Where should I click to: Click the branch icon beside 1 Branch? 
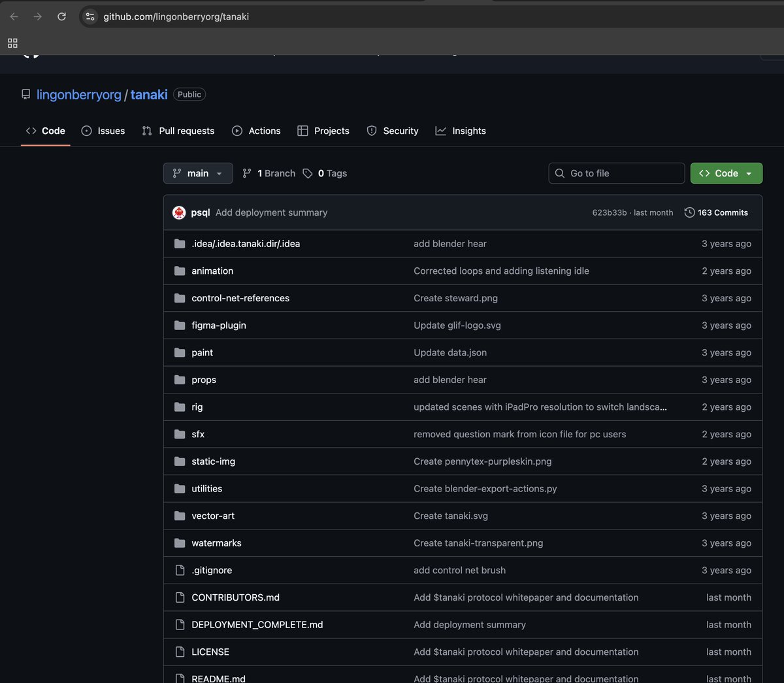click(247, 173)
